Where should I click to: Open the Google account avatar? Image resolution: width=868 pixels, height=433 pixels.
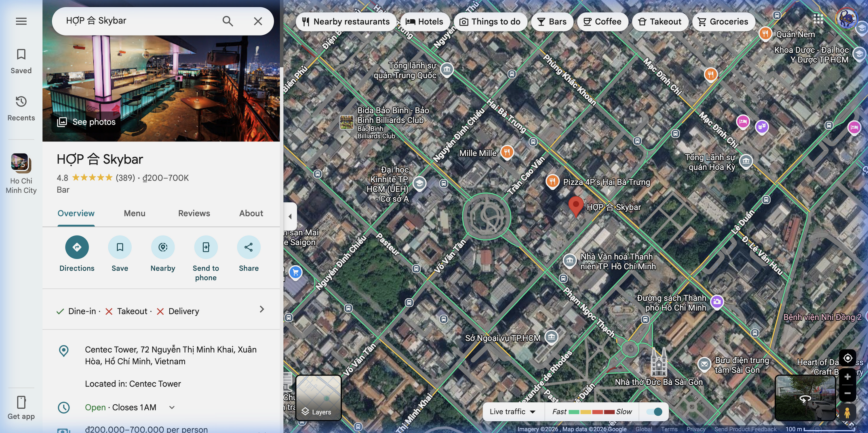[846, 19]
